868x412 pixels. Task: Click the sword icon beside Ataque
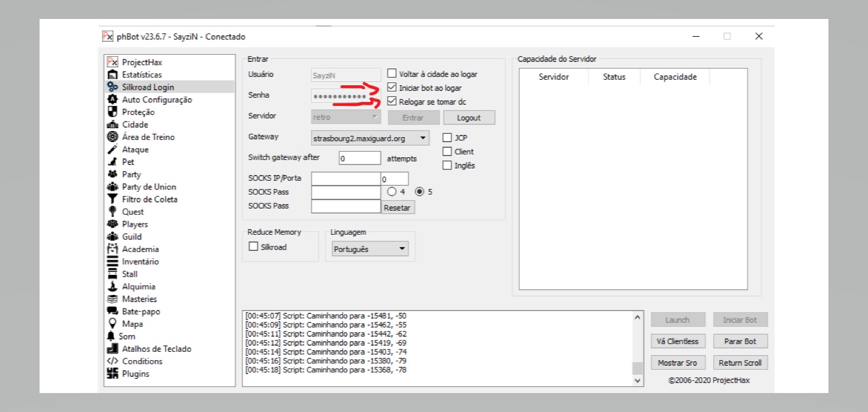(x=112, y=149)
